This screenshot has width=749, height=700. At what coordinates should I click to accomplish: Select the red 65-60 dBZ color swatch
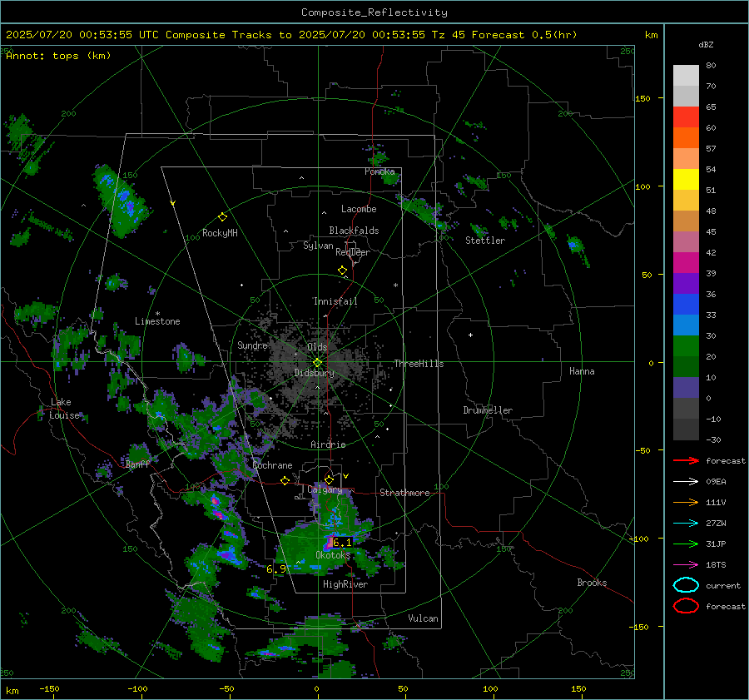pyautogui.click(x=686, y=117)
